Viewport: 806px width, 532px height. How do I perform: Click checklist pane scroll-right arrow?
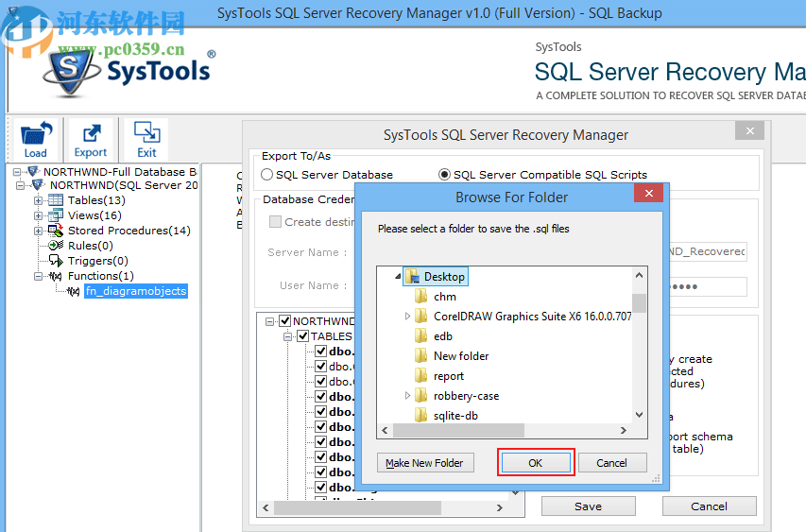pyautogui.click(x=499, y=507)
